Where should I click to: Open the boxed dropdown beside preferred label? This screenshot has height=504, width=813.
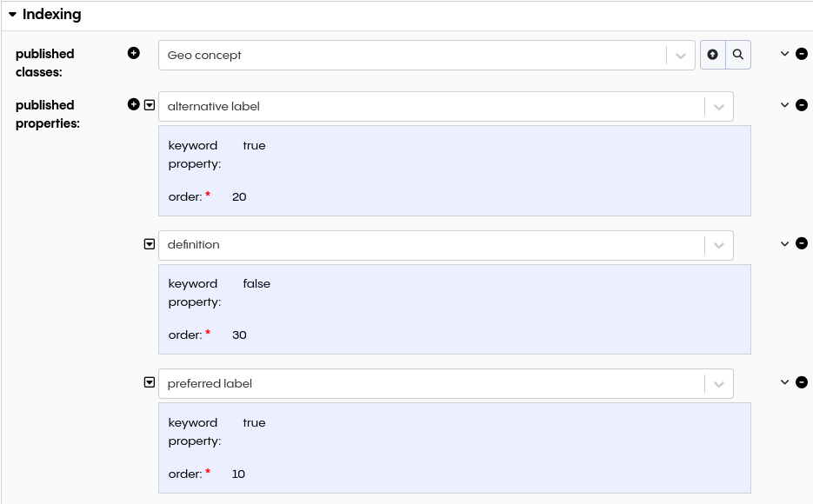click(149, 381)
